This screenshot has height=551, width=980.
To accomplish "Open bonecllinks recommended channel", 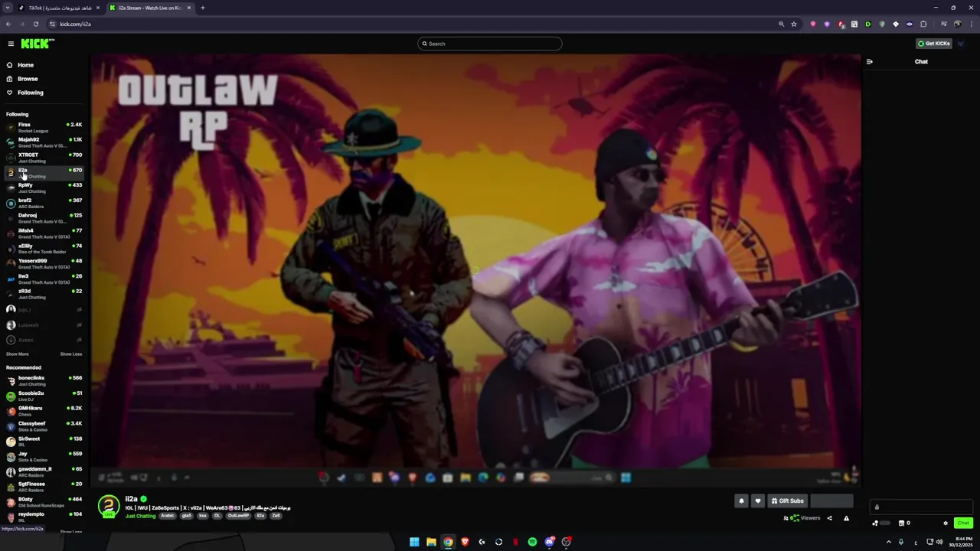I will (44, 380).
